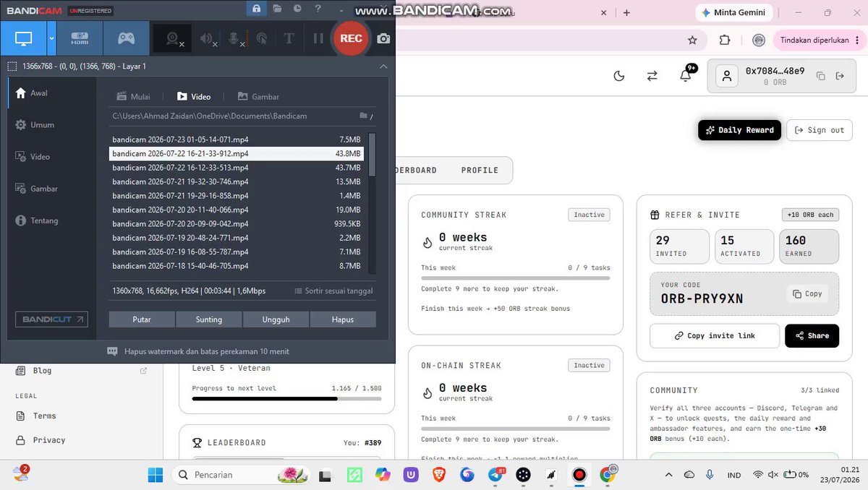Collapse the 1366x768 Layar 1 panel
The height and width of the screenshot is (490, 868).
[383, 66]
